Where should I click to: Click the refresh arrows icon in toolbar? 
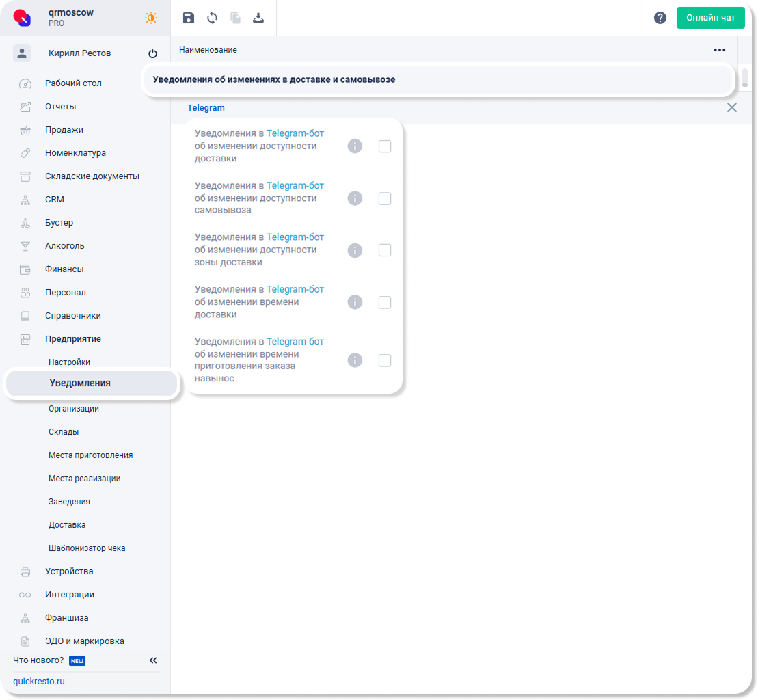click(x=212, y=18)
